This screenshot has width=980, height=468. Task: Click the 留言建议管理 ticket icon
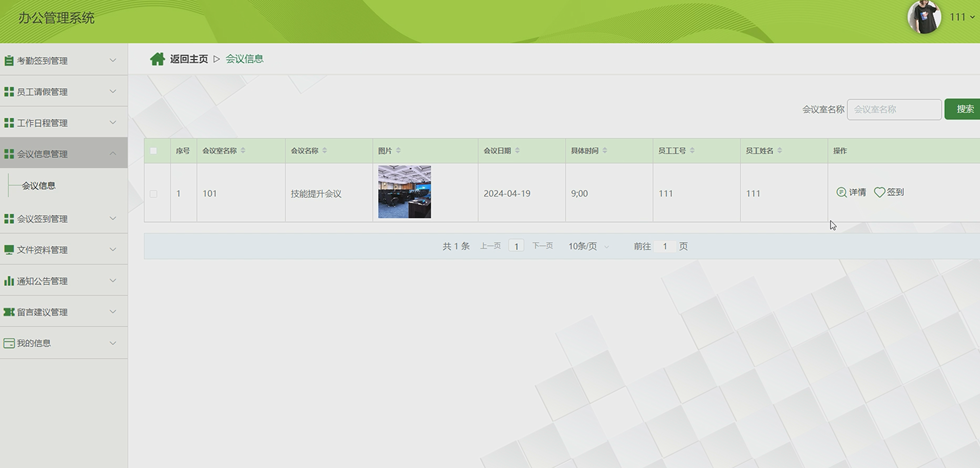(x=9, y=312)
